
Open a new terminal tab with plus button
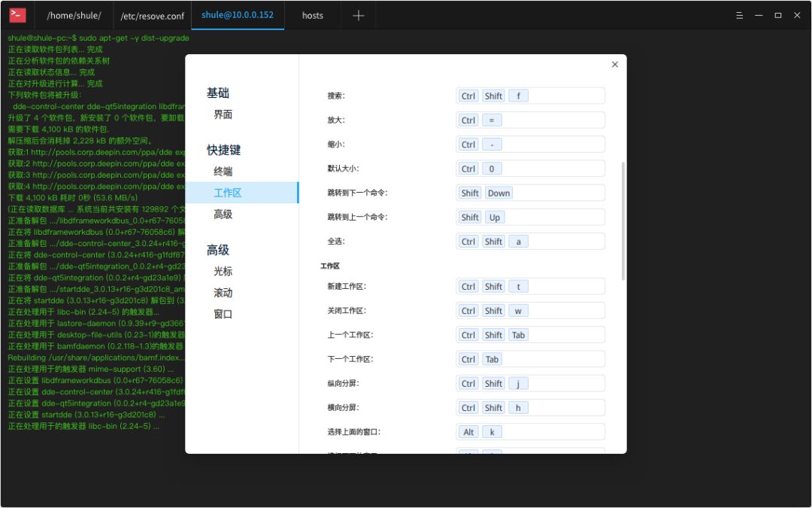[x=358, y=15]
